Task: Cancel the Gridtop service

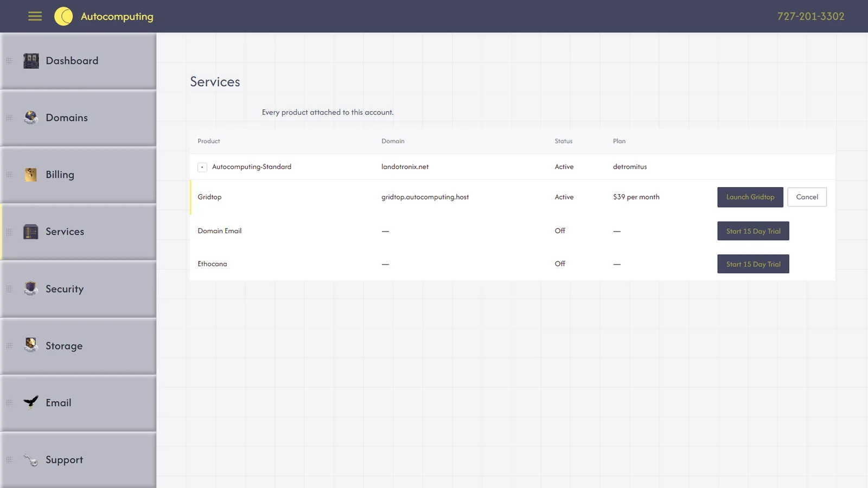Action: coord(807,197)
